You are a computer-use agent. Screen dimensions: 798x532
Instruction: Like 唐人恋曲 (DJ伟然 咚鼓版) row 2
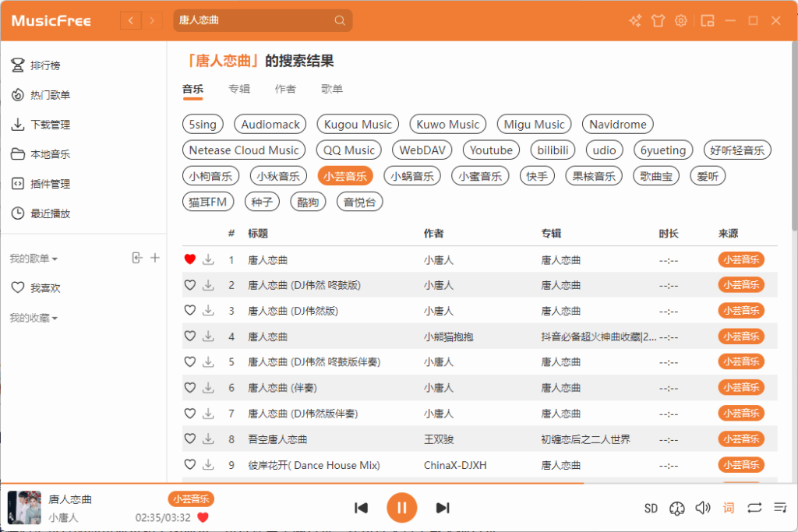[190, 285]
